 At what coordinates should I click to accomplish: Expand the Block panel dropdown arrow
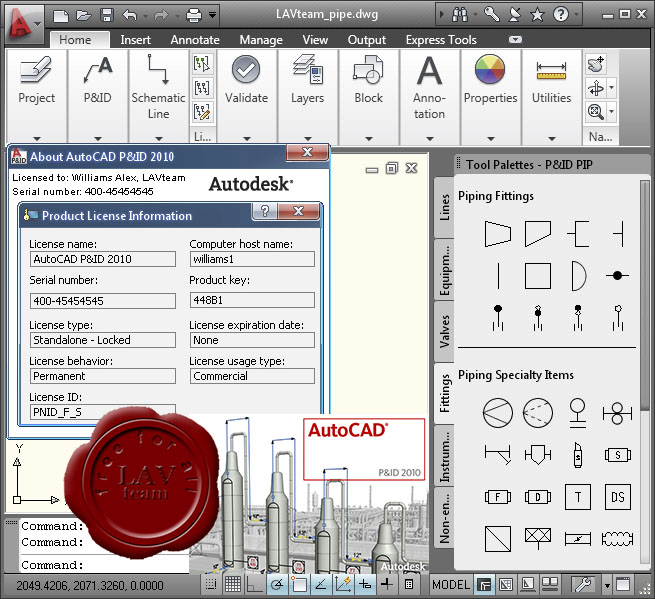click(369, 138)
